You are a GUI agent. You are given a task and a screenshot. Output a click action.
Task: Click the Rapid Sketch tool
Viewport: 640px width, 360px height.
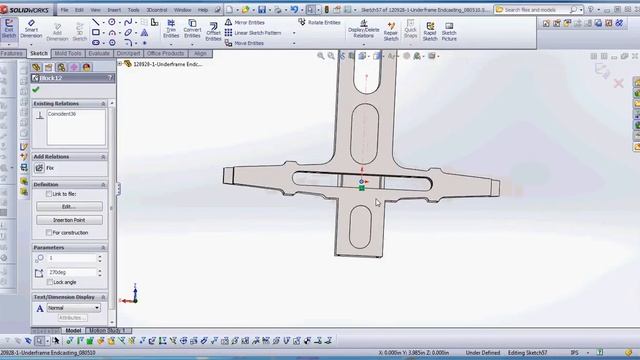coord(430,31)
